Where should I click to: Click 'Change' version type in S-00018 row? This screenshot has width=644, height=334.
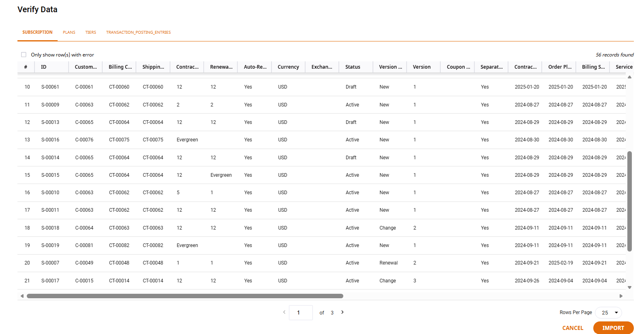coord(388,228)
